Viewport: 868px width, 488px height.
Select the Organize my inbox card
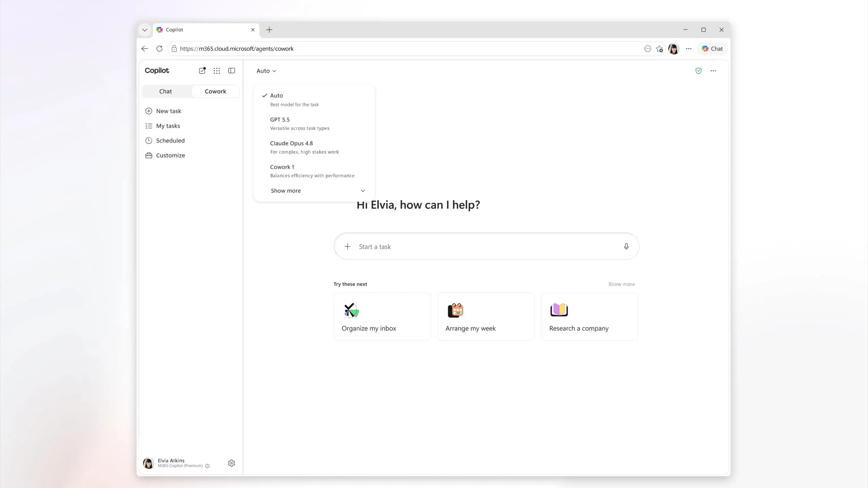click(x=382, y=317)
